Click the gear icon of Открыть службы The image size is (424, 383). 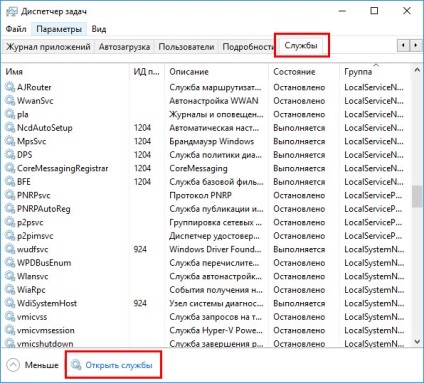pyautogui.click(x=76, y=365)
